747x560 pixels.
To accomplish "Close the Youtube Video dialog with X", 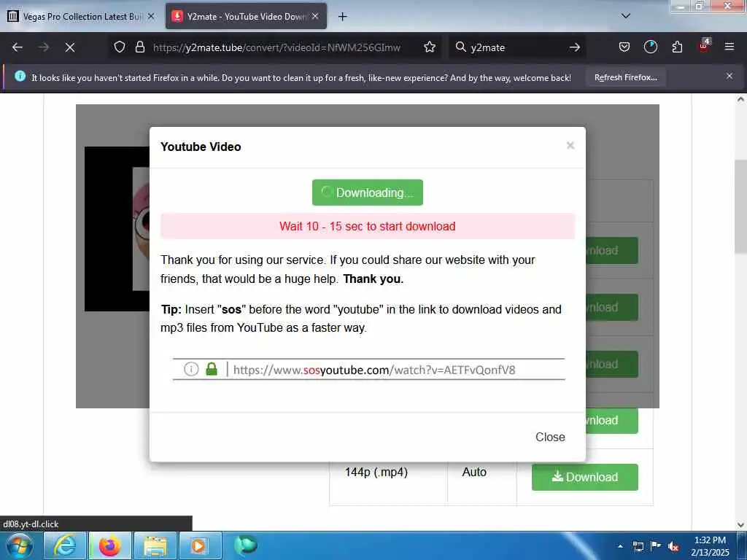I will tap(570, 145).
